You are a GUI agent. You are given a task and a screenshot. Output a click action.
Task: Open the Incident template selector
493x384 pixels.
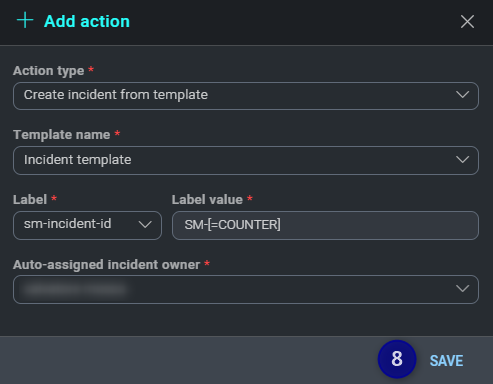246,160
